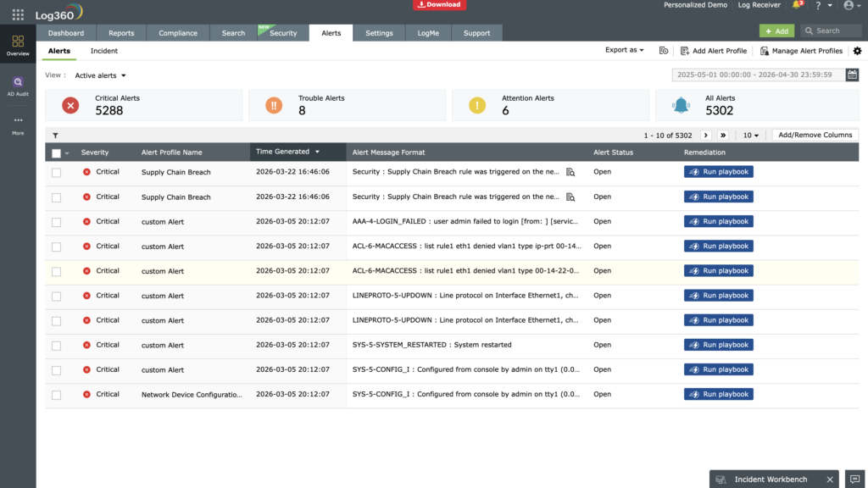
Task: Toggle the select-all alerts checkbox in header
Action: coord(57,153)
